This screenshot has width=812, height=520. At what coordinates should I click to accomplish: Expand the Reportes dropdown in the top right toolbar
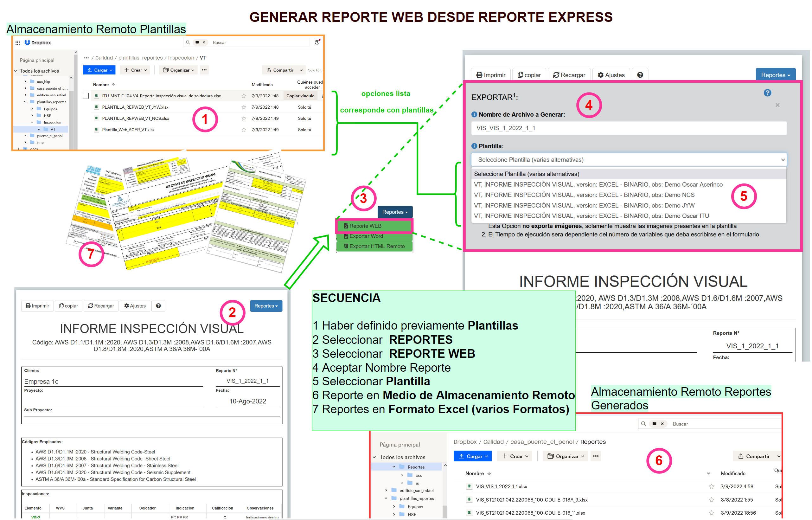pos(775,75)
